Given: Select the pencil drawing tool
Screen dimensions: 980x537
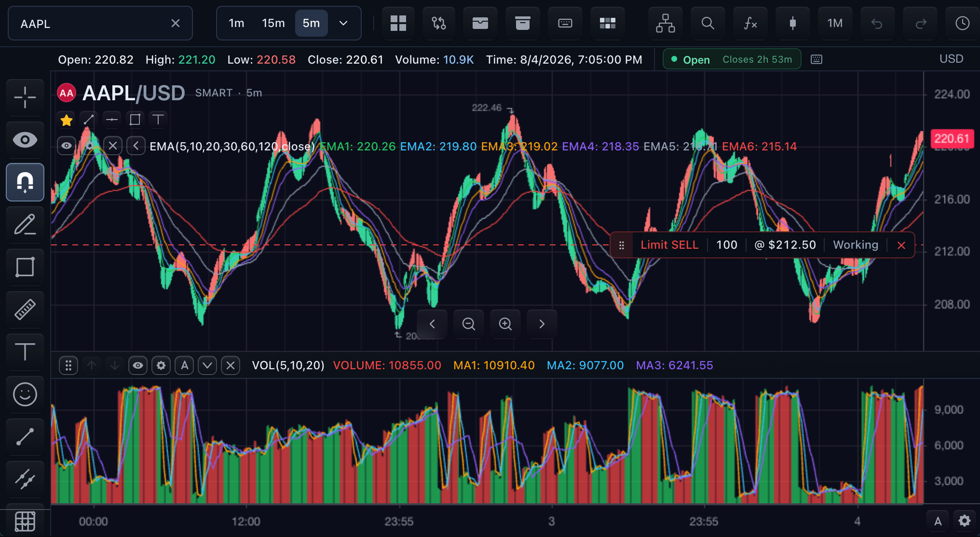Looking at the screenshot, I should (x=25, y=225).
